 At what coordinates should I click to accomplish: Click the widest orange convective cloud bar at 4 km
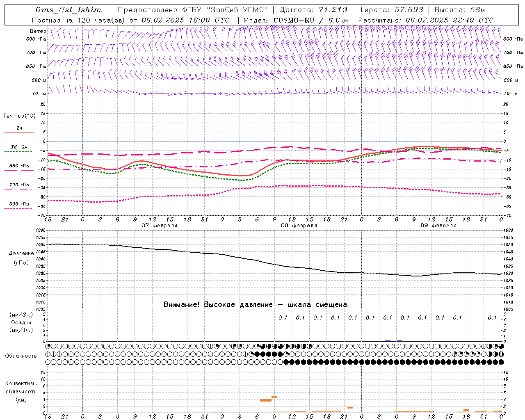[266, 400]
